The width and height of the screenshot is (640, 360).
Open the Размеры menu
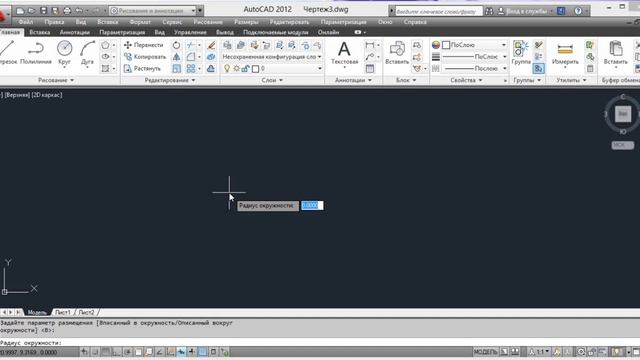click(x=246, y=22)
